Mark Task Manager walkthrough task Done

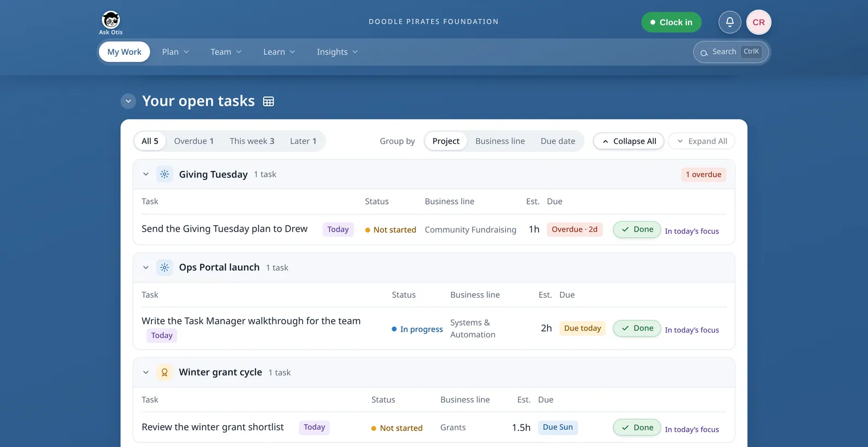[x=637, y=328]
